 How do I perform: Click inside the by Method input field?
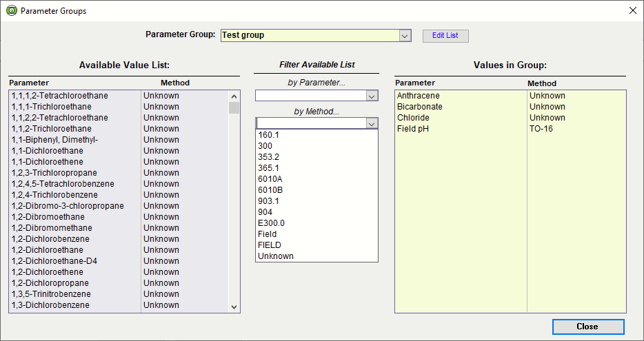pos(311,123)
